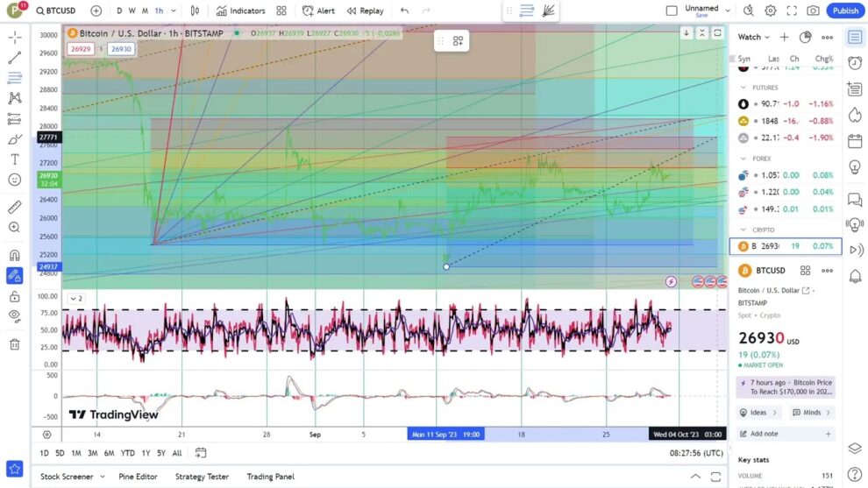Start bar Replay mode

coord(365,11)
